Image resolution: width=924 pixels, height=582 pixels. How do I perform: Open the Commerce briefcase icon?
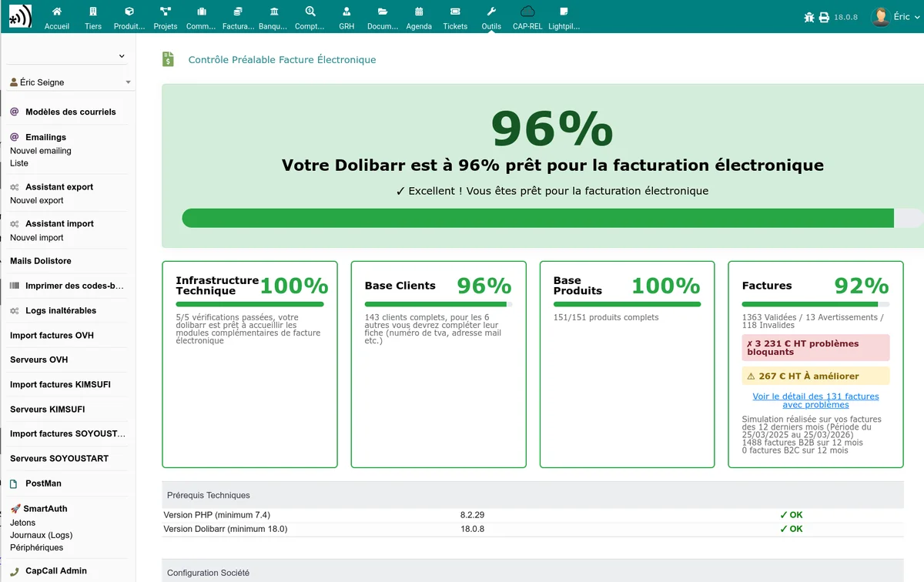click(x=202, y=12)
